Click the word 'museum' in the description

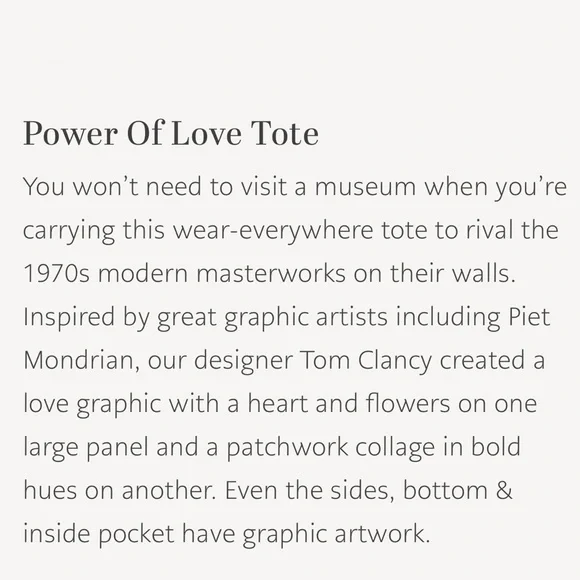point(365,187)
